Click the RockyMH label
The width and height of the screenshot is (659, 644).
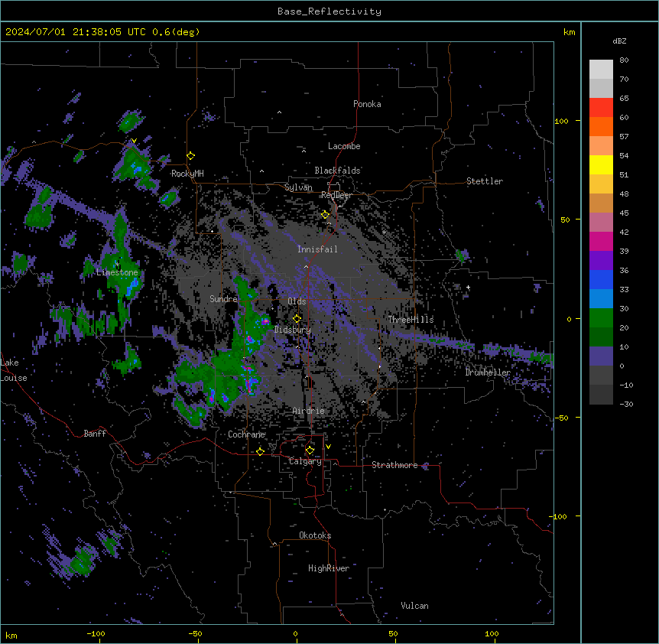click(x=187, y=174)
